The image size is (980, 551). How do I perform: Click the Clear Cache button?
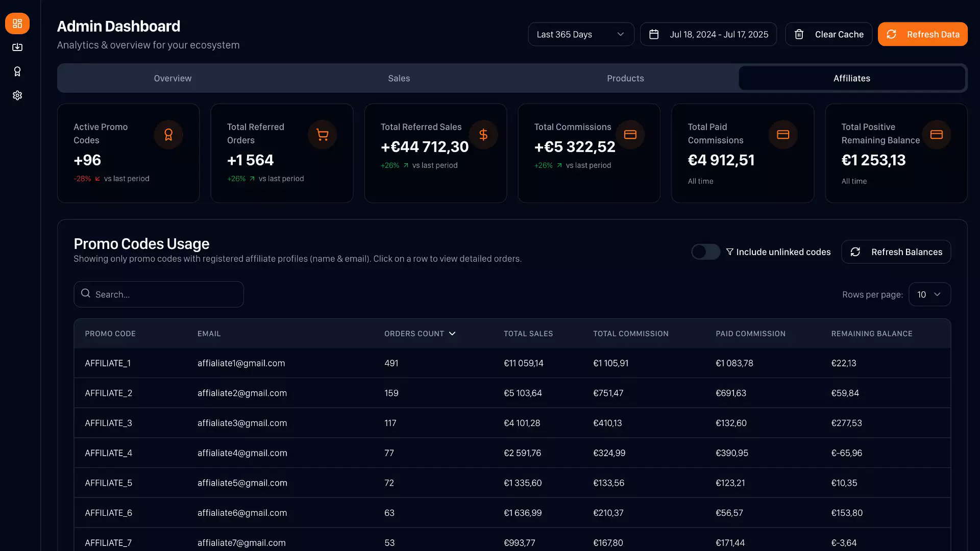tap(828, 34)
